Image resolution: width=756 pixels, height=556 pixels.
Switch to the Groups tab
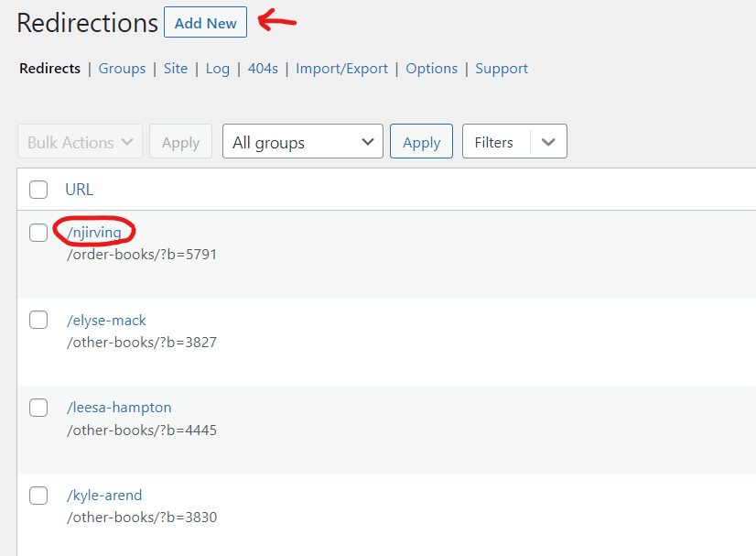click(122, 69)
